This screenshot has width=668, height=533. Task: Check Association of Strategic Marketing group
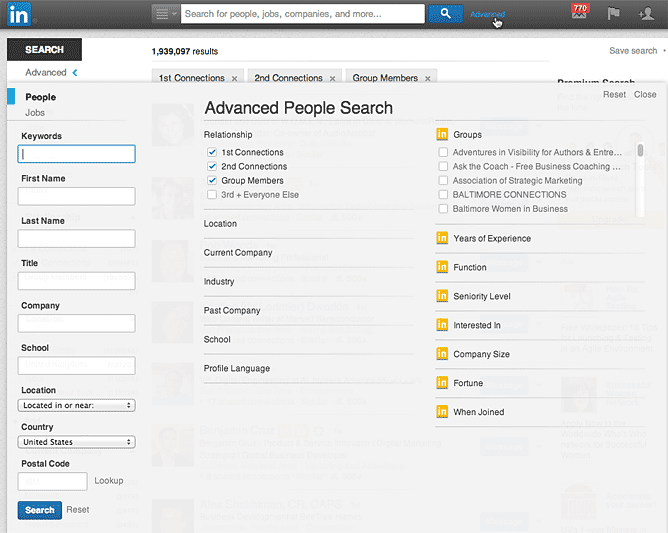coord(443,181)
